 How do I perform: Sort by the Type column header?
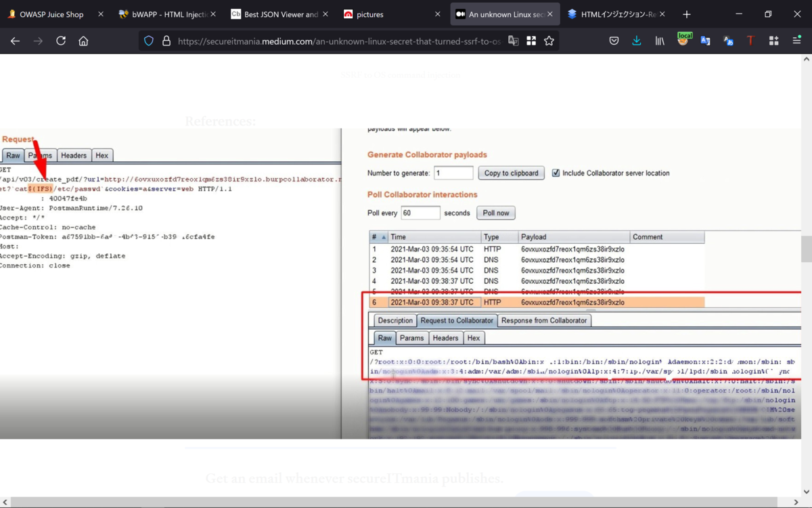point(499,237)
